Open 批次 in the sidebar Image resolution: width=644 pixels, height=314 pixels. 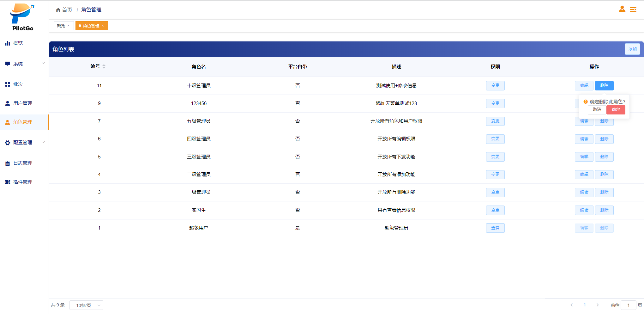coord(18,84)
